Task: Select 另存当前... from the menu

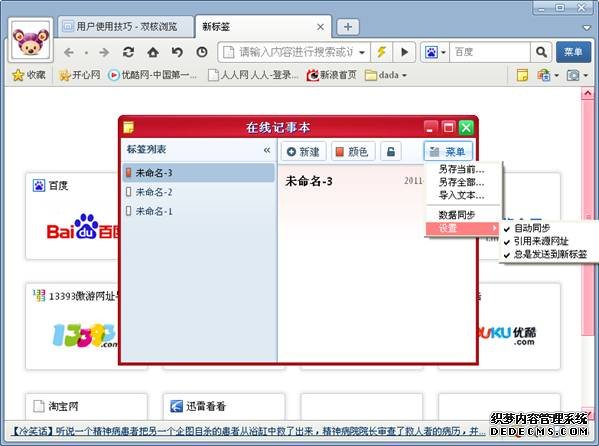Action: coord(461,169)
